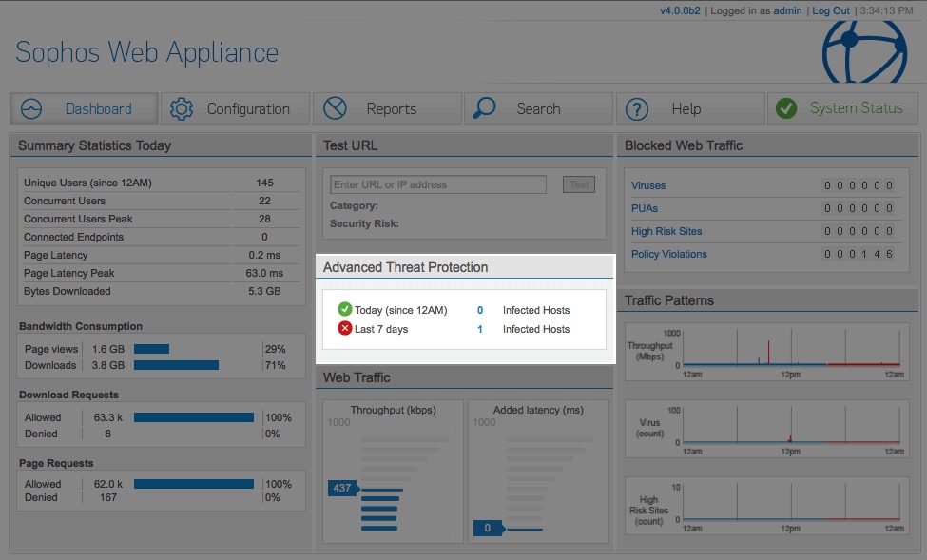Open the PUAs blocked traffic link
The width and height of the screenshot is (927, 560).
pyautogui.click(x=645, y=209)
